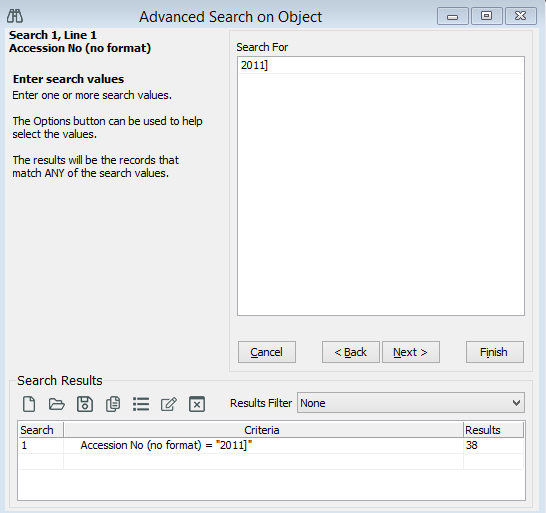
Task: Click the results count 38
Action: point(493,445)
